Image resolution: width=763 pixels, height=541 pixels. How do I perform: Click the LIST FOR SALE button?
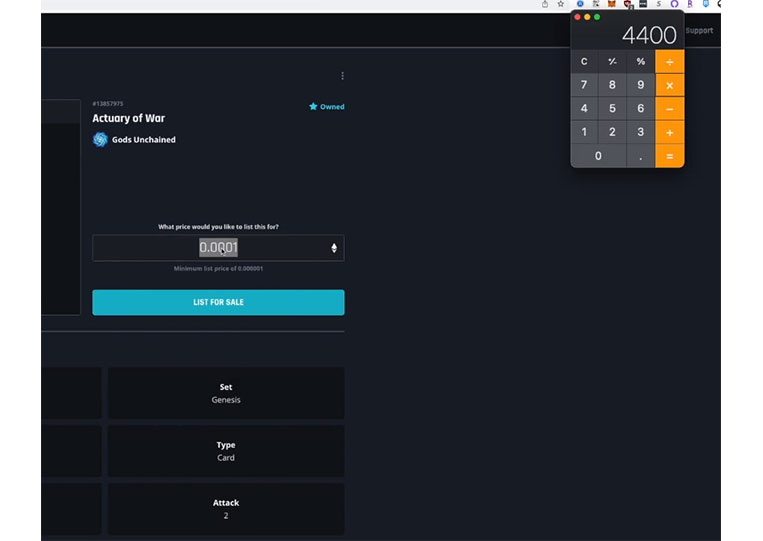point(218,302)
